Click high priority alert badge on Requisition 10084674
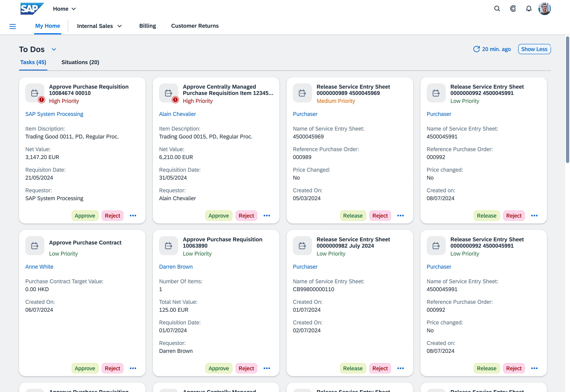 tap(42, 100)
